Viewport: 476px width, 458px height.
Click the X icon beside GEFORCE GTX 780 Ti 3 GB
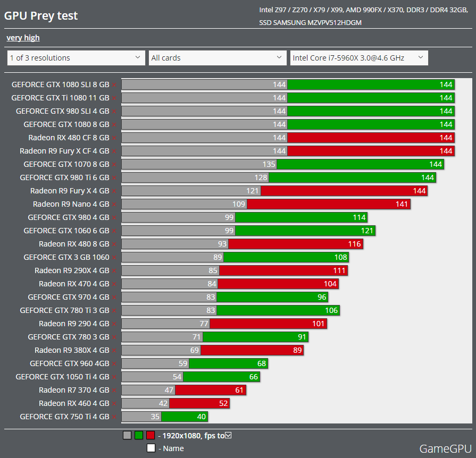(114, 311)
